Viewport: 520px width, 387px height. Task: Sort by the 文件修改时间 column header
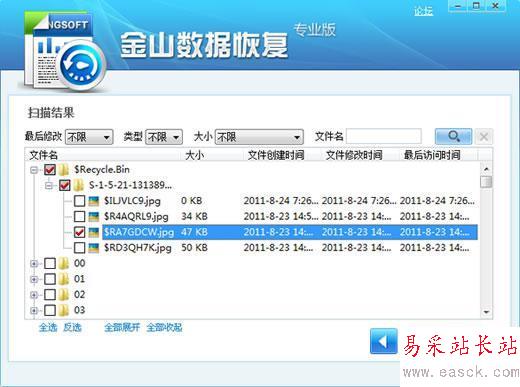point(354,155)
